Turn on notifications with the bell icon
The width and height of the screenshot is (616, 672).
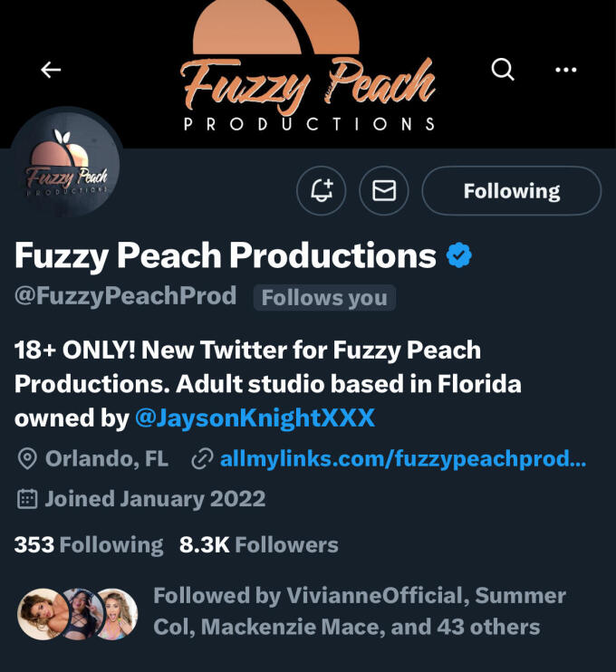click(x=322, y=190)
